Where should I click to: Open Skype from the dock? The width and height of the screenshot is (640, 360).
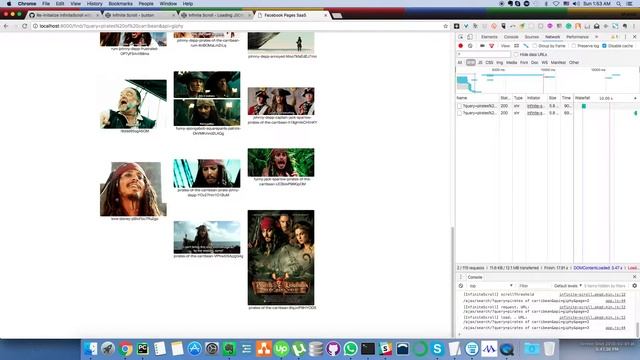point(437,349)
